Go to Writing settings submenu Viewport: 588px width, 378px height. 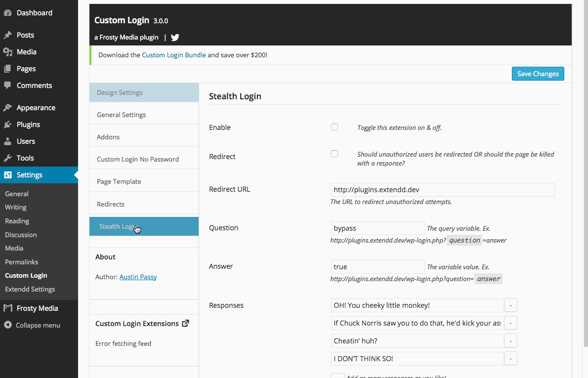(x=16, y=208)
